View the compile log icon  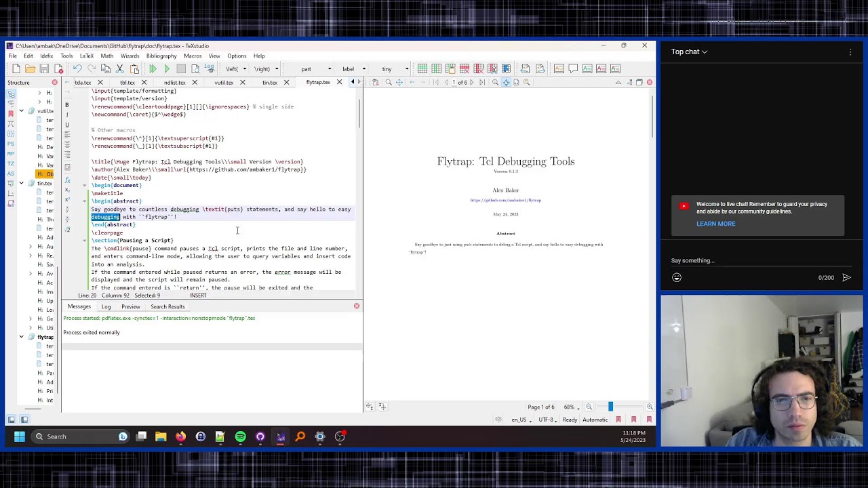coord(210,68)
